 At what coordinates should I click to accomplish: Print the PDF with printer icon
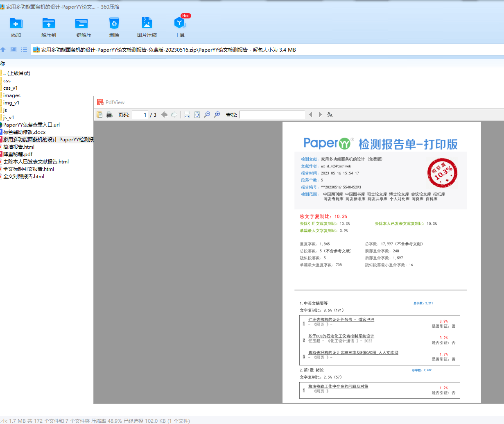[x=109, y=115]
